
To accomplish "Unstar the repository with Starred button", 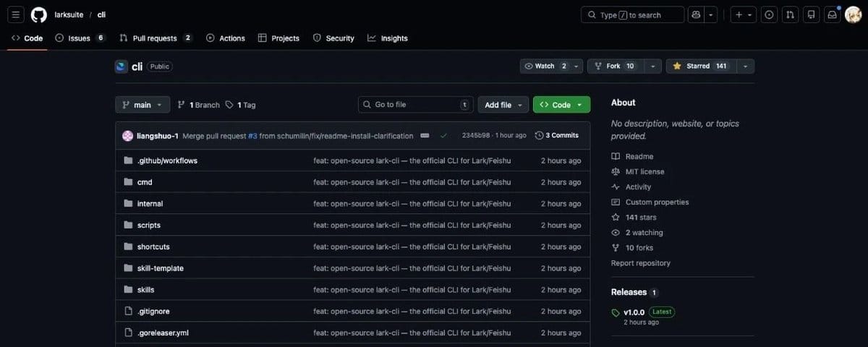I will (x=700, y=66).
